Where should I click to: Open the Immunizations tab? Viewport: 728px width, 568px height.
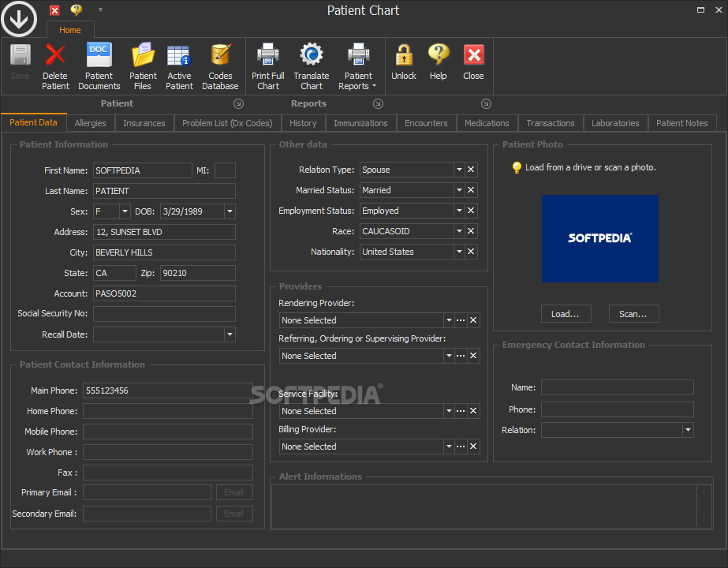(x=360, y=123)
